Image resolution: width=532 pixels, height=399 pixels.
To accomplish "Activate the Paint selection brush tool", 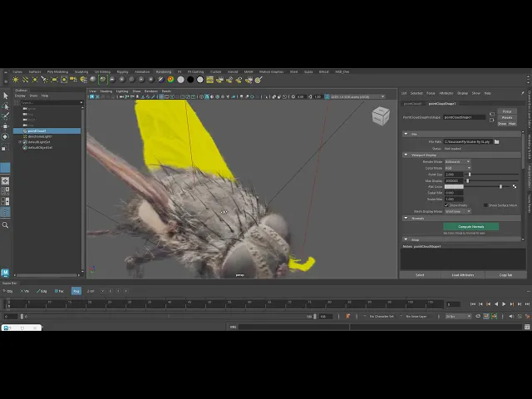I will click(6, 116).
